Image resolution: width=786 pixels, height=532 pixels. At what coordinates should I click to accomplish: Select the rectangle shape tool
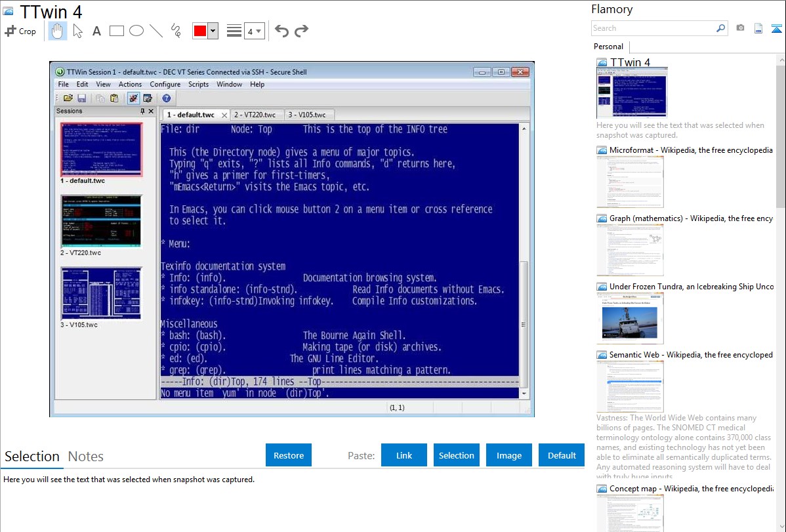[116, 31]
